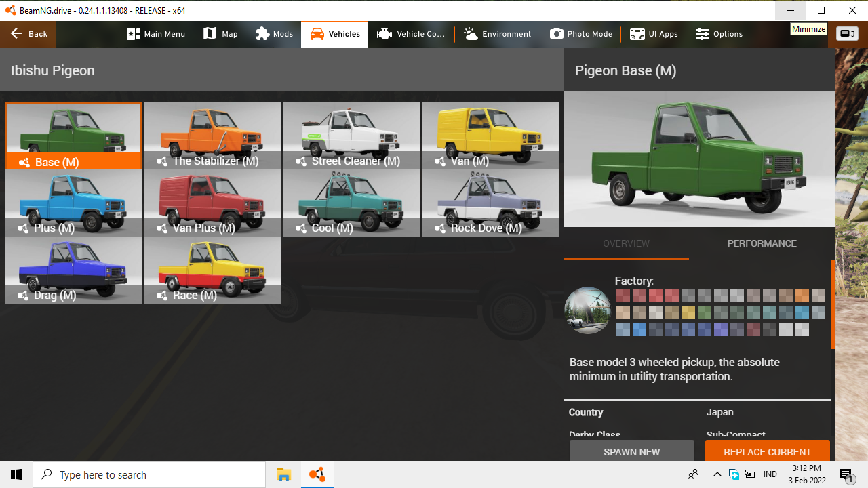The width and height of the screenshot is (868, 488).
Task: Click the orange scrollbar in details panel
Action: 833,304
